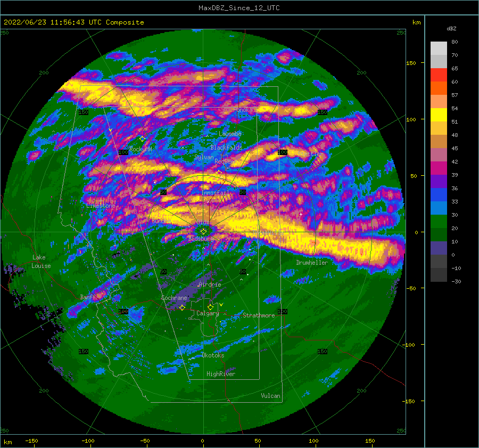Select the magenta 39–42 dBZ legend swatch
479x448 pixels.
(439, 168)
